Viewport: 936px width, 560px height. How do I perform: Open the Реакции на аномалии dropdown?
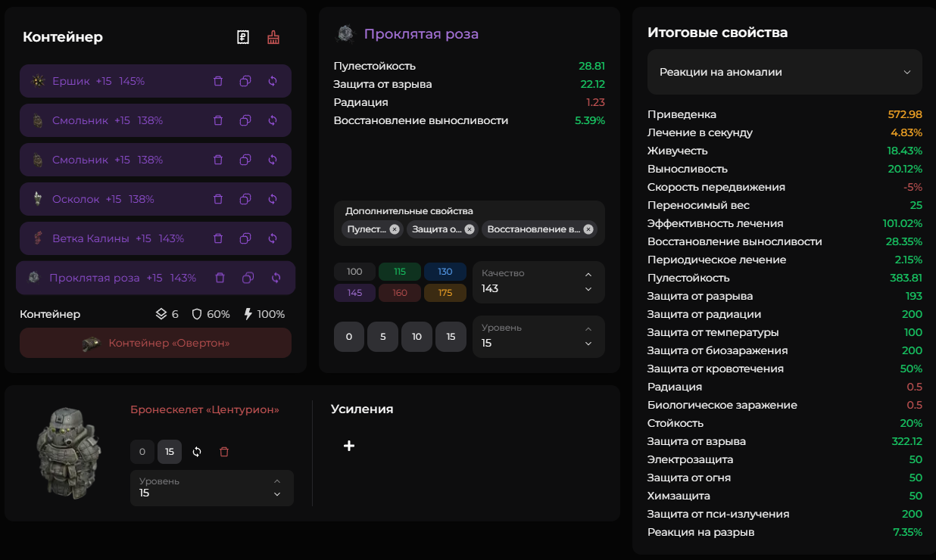coord(785,72)
